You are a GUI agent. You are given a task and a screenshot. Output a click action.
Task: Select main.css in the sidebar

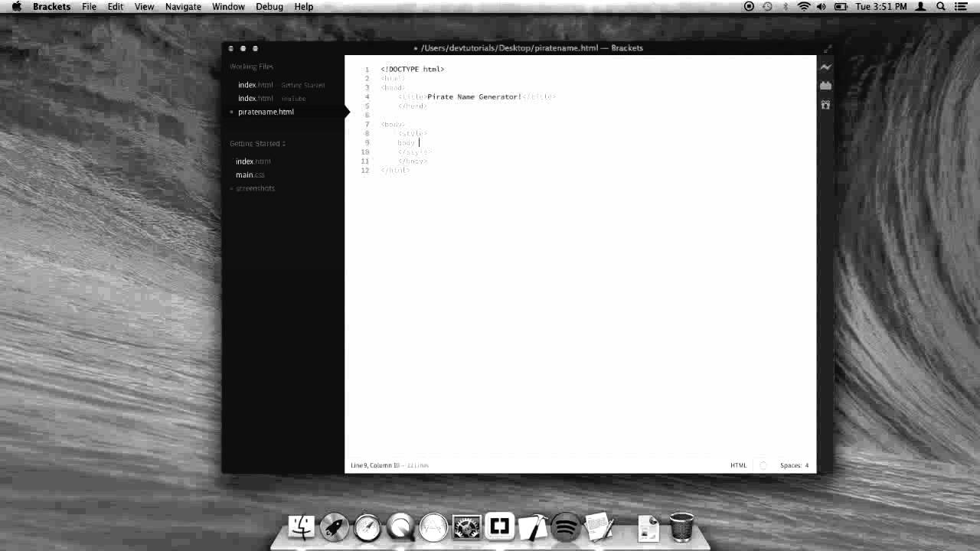click(x=250, y=174)
